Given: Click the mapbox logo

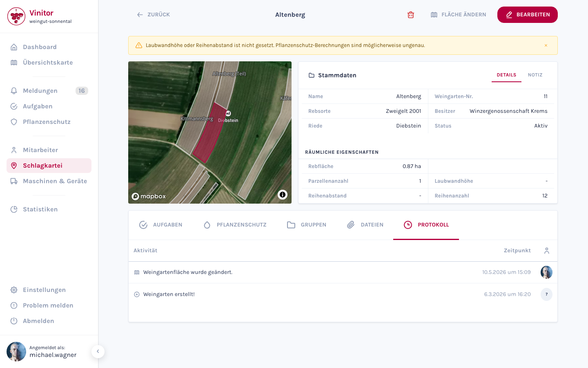Looking at the screenshot, I should [149, 196].
